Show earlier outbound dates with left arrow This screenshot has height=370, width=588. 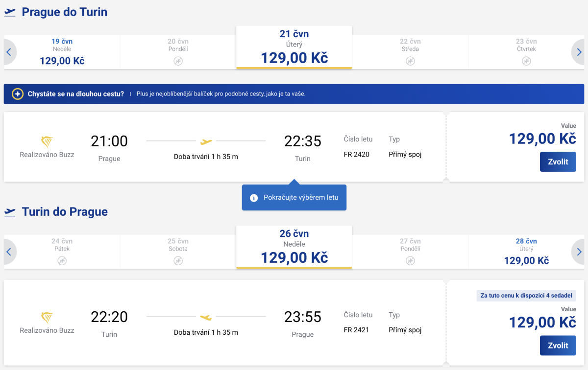[9, 52]
